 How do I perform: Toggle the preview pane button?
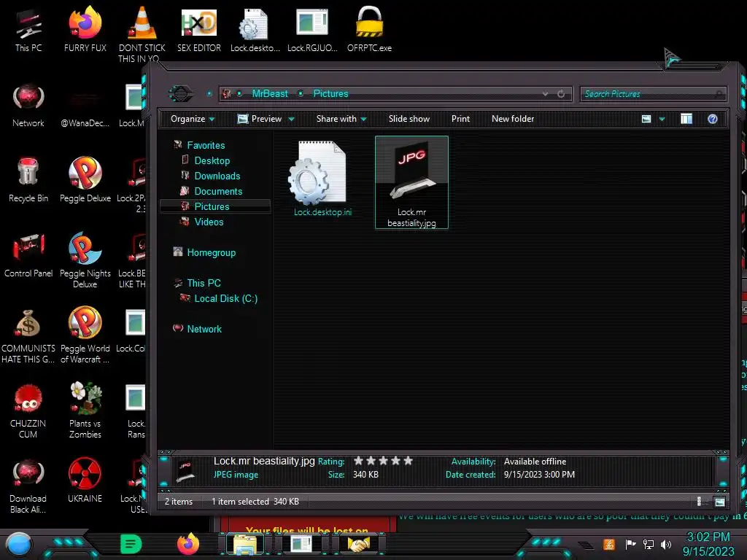(686, 119)
